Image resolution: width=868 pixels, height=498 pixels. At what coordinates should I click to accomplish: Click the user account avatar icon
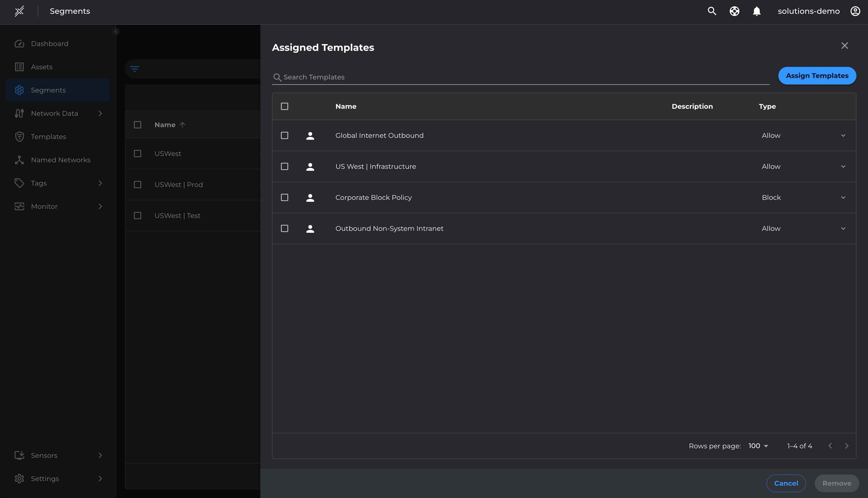pos(855,11)
